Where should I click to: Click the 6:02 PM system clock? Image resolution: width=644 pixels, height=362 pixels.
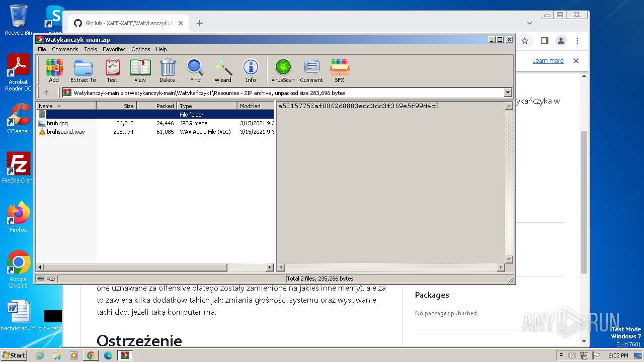click(x=618, y=355)
